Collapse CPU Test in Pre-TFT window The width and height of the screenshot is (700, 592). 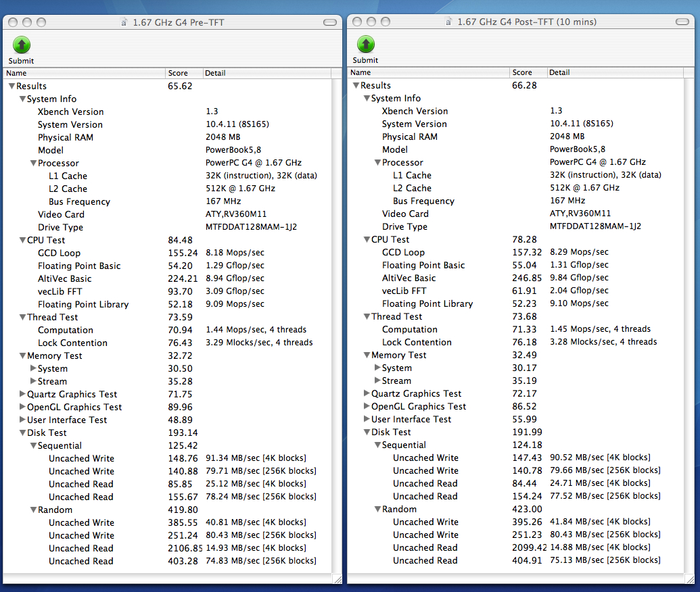point(22,240)
